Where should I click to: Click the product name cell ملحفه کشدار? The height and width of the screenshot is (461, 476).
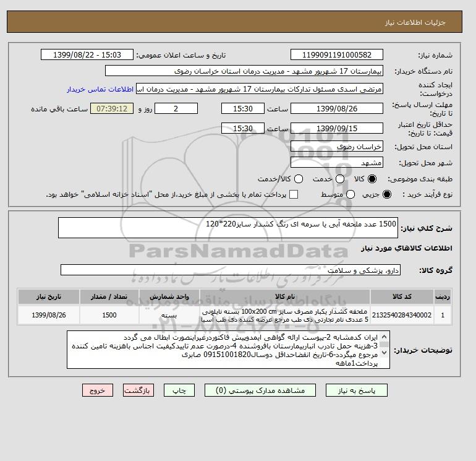tap(285, 315)
